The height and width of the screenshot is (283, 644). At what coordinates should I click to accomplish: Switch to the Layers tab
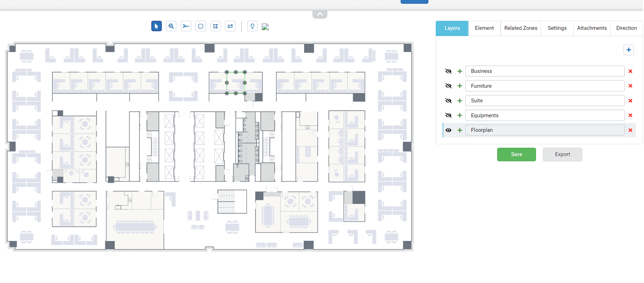coord(452,28)
